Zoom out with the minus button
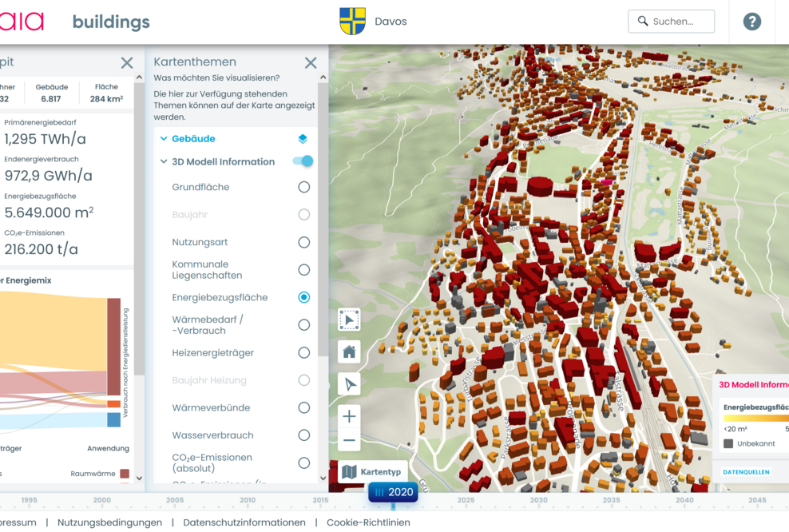The height and width of the screenshot is (532, 789). [x=349, y=440]
